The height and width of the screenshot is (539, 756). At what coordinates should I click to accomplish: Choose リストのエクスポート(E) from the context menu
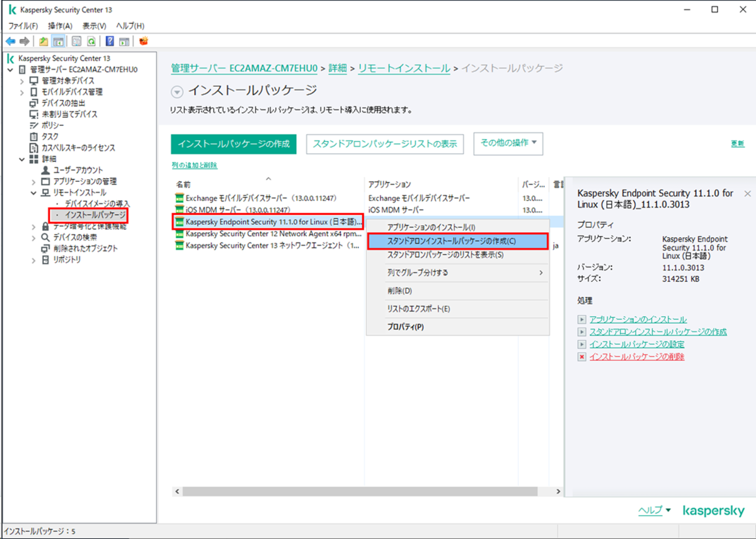click(x=457, y=309)
